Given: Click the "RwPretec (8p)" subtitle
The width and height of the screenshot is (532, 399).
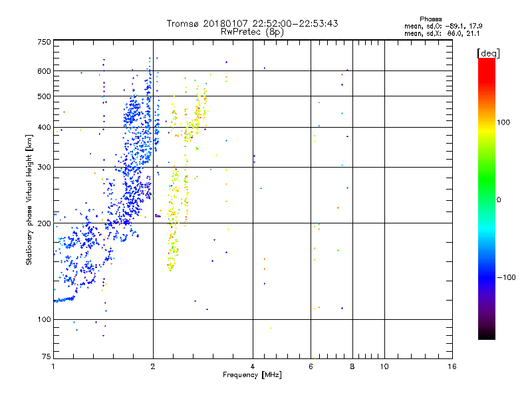Looking at the screenshot, I should click(x=252, y=32).
